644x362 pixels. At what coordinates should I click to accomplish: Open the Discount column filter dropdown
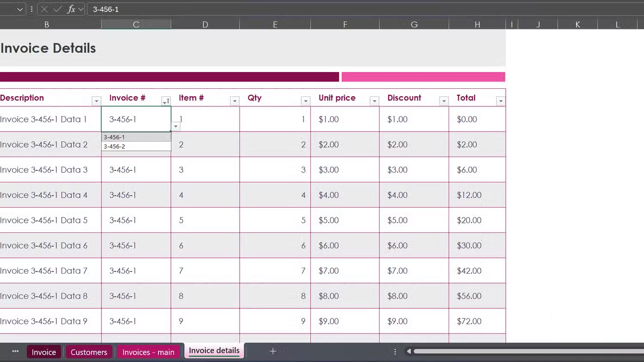click(444, 101)
